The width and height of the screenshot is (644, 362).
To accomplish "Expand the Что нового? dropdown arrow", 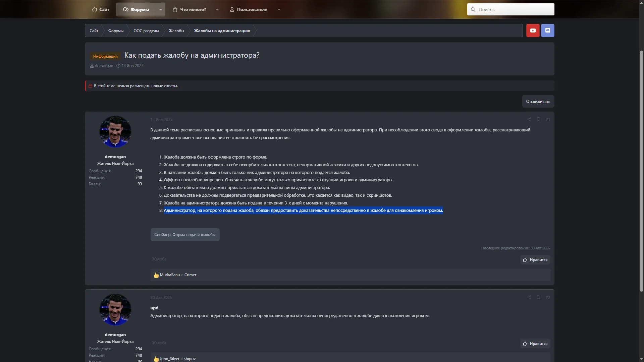I will point(217,9).
